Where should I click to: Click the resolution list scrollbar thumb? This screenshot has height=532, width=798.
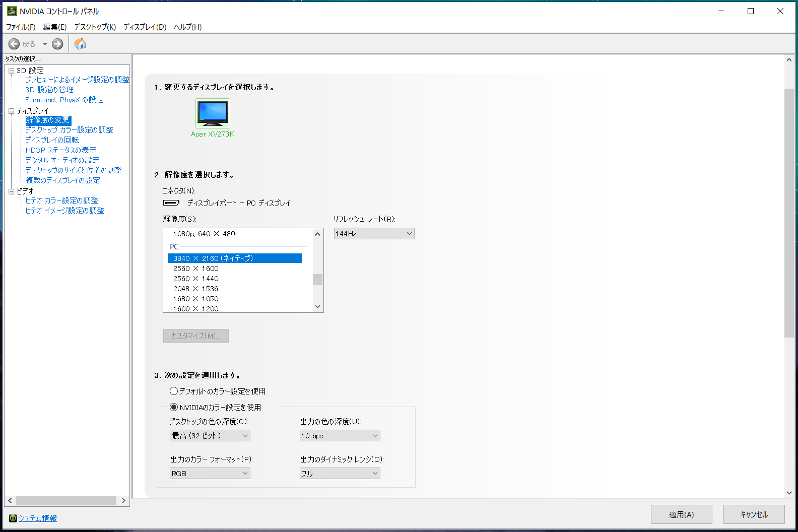click(x=317, y=280)
